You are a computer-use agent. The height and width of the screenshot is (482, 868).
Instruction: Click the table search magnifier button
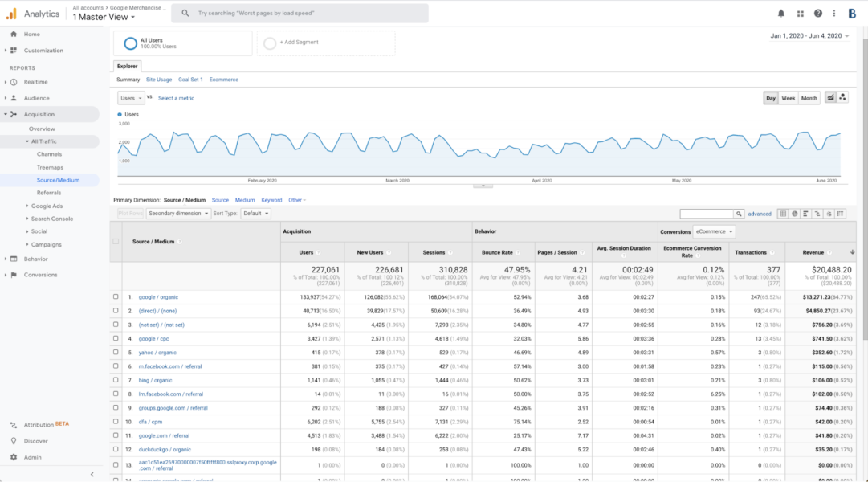[739, 214]
